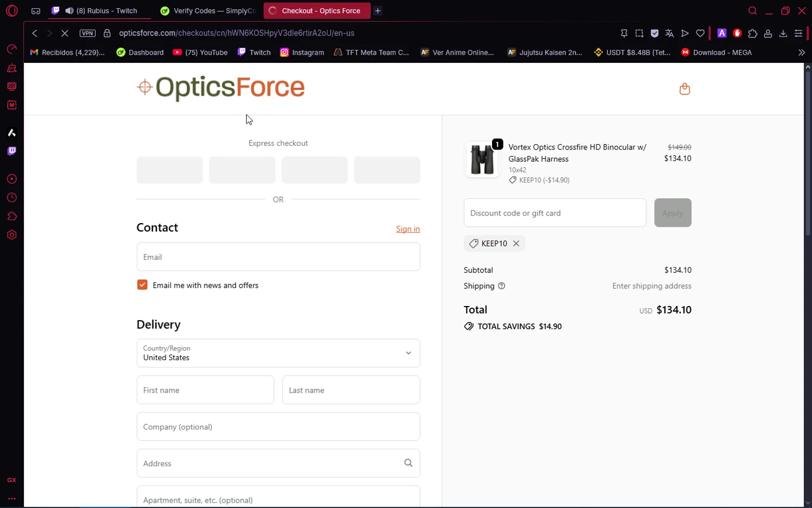Click the Discount code or gift card field
This screenshot has width=812, height=508.
pyautogui.click(x=555, y=213)
